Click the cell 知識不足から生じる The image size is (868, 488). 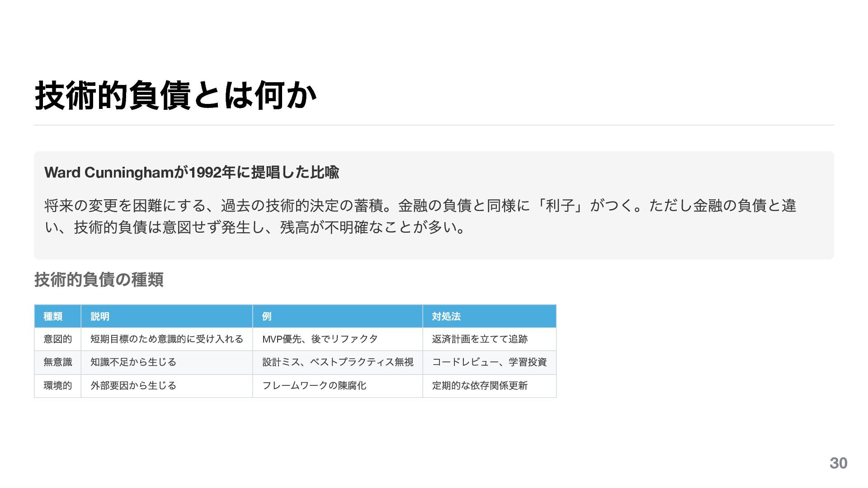pos(133,362)
